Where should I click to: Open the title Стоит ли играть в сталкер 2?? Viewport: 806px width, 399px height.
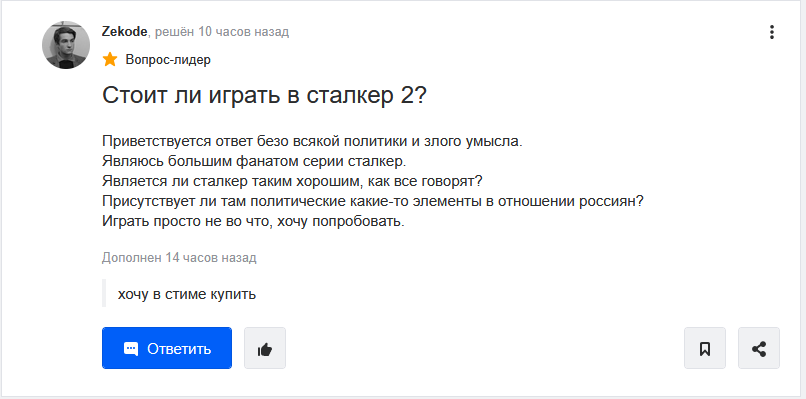pos(264,95)
